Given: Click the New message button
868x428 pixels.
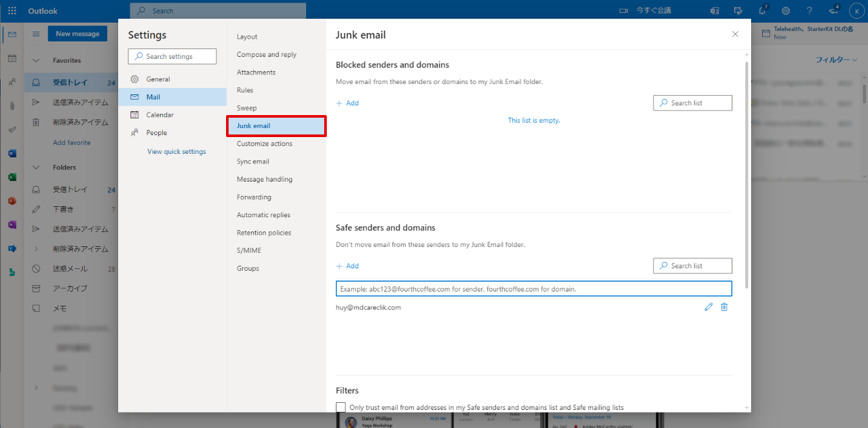Looking at the screenshot, I should [x=77, y=34].
